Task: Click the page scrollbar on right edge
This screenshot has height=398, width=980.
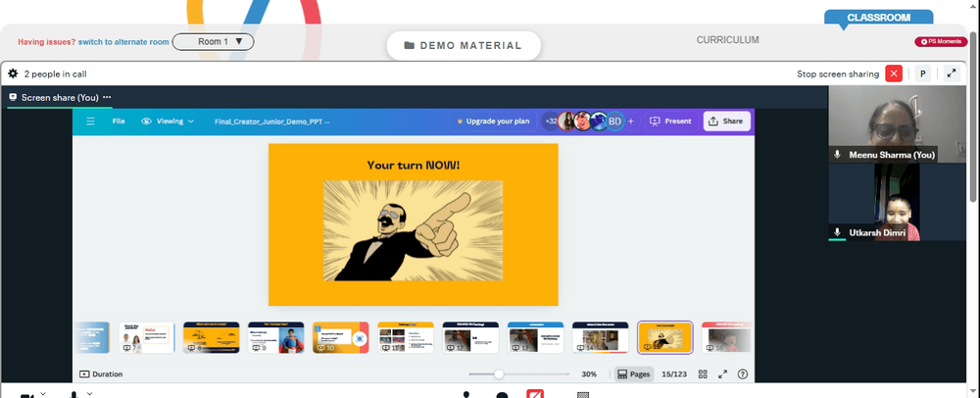Action: [x=975, y=119]
